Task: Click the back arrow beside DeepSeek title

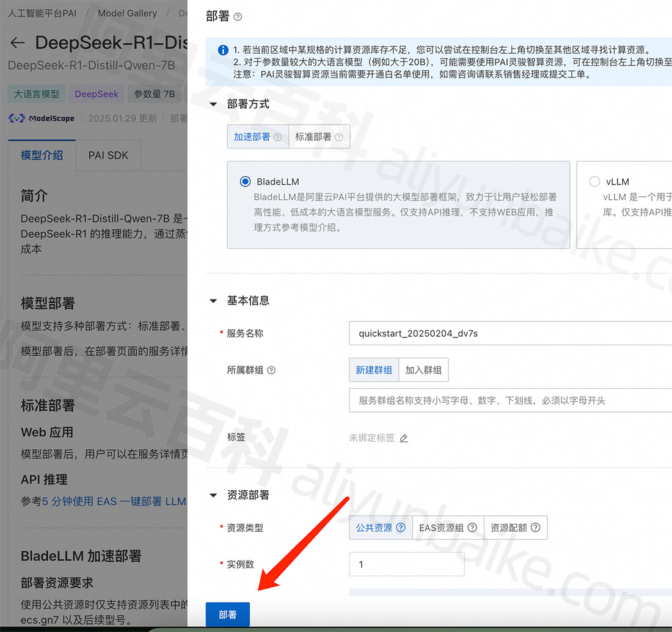Action: coord(18,43)
